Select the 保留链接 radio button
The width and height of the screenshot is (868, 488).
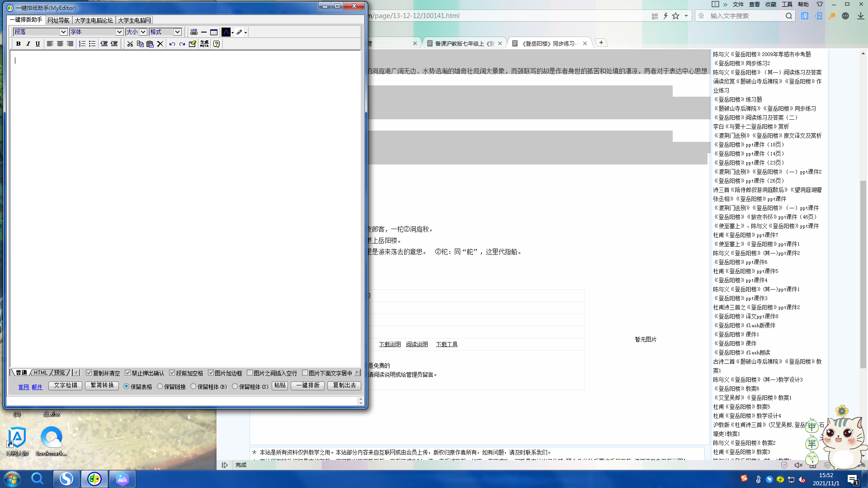(x=160, y=386)
